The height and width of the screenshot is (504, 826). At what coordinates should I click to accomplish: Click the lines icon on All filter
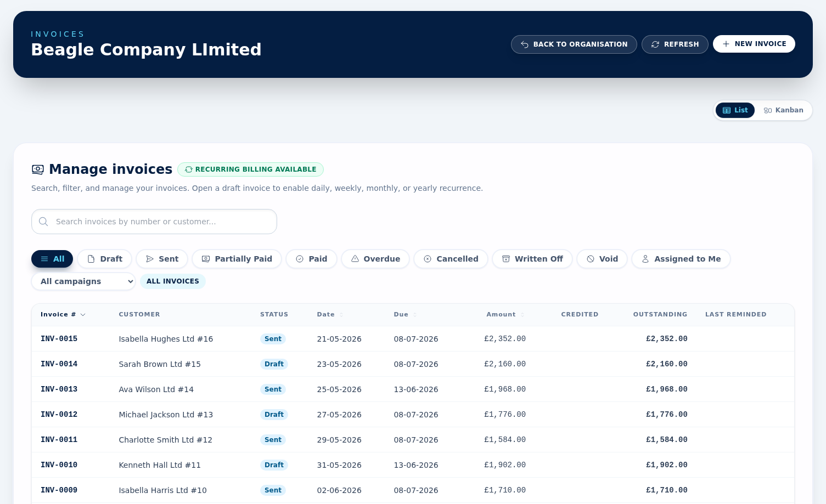(x=44, y=259)
